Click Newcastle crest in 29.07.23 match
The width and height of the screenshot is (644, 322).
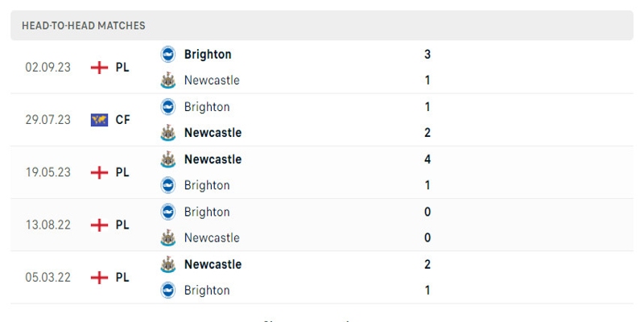click(x=167, y=132)
